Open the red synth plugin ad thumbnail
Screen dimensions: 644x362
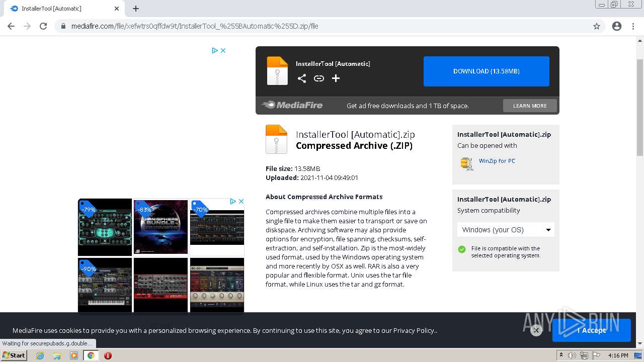(161, 285)
